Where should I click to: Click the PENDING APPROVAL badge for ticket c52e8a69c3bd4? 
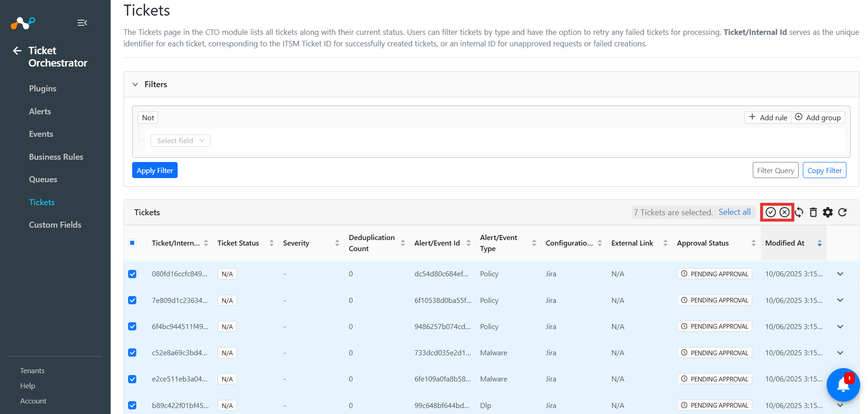(715, 353)
